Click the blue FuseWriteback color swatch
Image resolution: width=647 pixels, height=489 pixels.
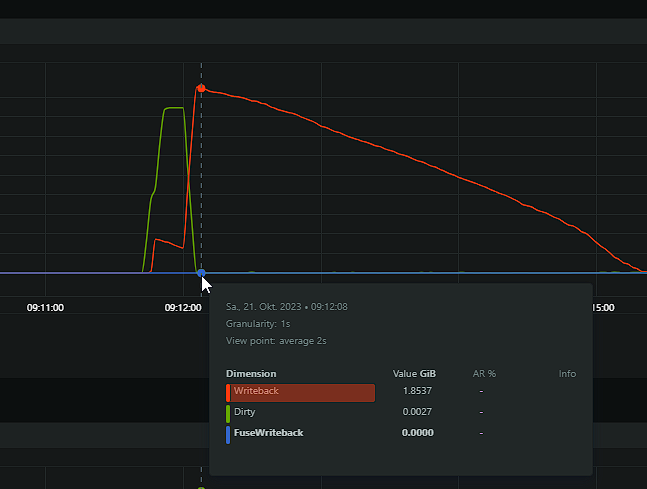(228, 435)
